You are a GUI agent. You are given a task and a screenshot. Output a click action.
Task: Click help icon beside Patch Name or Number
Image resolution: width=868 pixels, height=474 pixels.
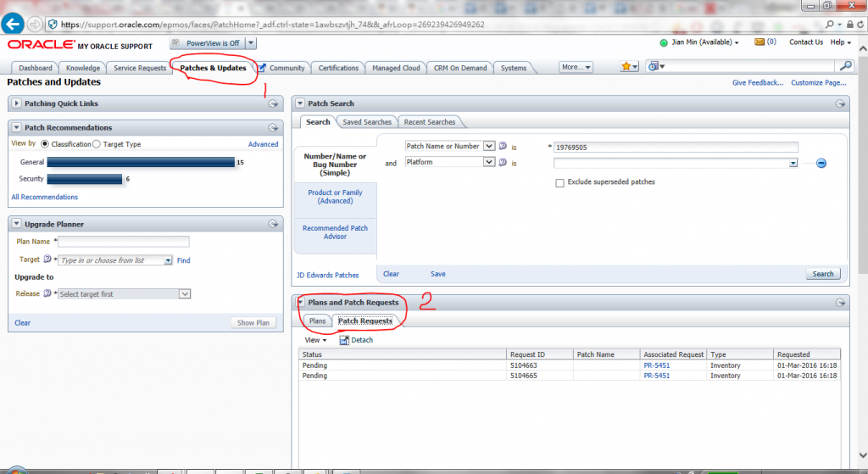pos(503,146)
